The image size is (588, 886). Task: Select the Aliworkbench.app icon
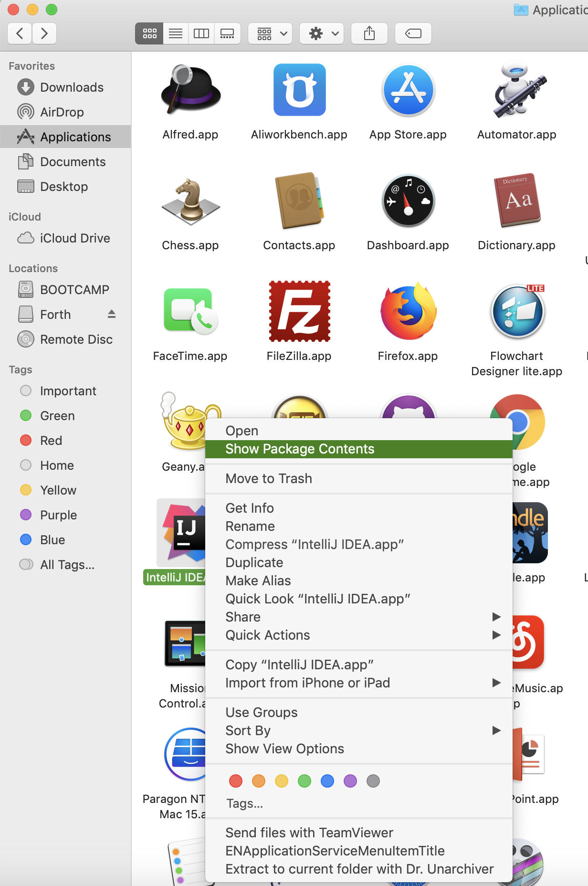299,90
